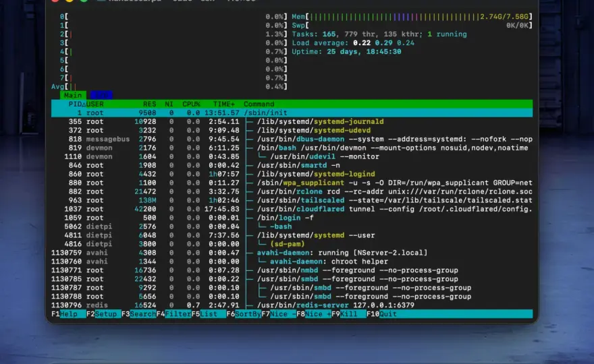Select the redis-server process row
This screenshot has width=594, height=364.
coord(292,305)
